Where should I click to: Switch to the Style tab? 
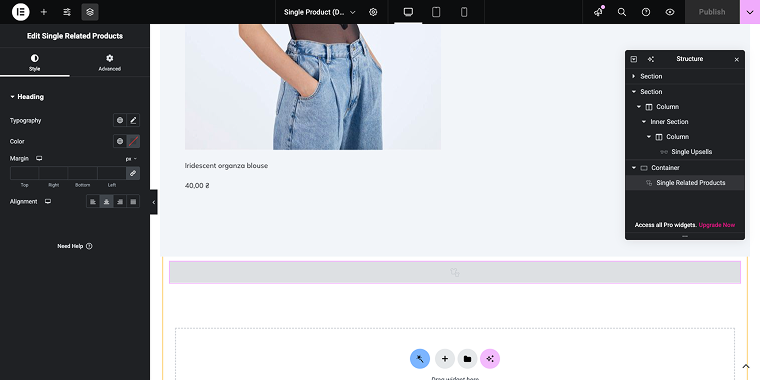pos(34,63)
